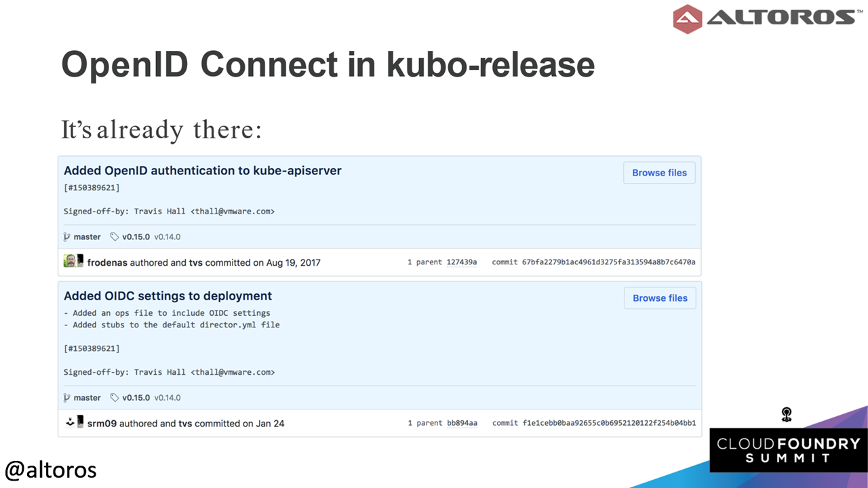868x488 pixels.
Task: Click the @altoros handle text
Action: click(51, 470)
